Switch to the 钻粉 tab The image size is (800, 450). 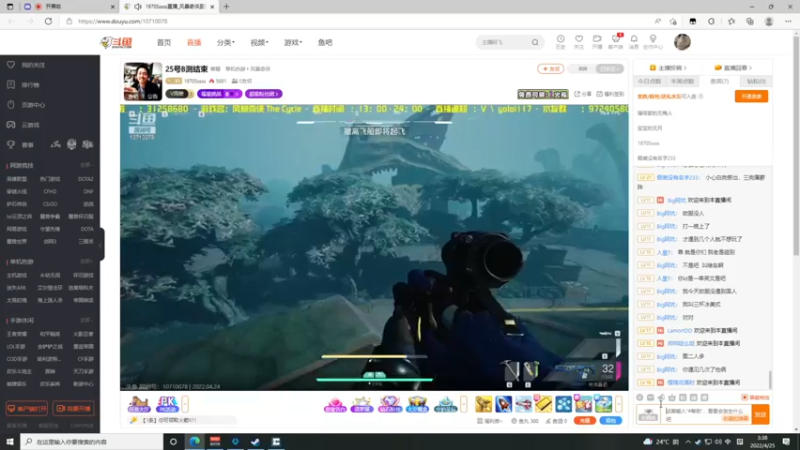(x=756, y=81)
